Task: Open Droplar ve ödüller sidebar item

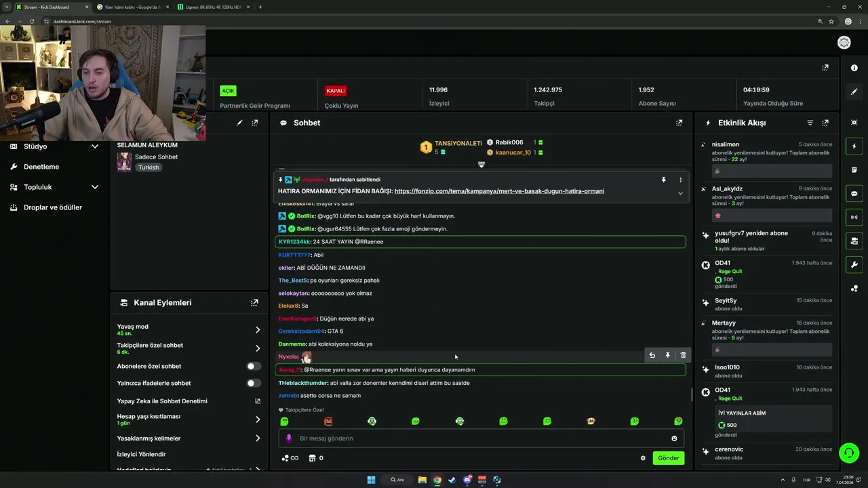Action: pyautogui.click(x=54, y=207)
